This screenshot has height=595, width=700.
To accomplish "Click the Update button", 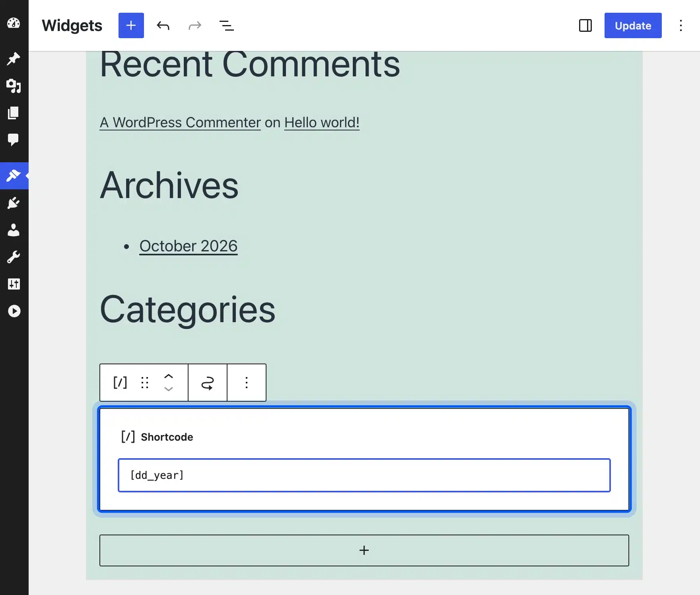I will (633, 25).
